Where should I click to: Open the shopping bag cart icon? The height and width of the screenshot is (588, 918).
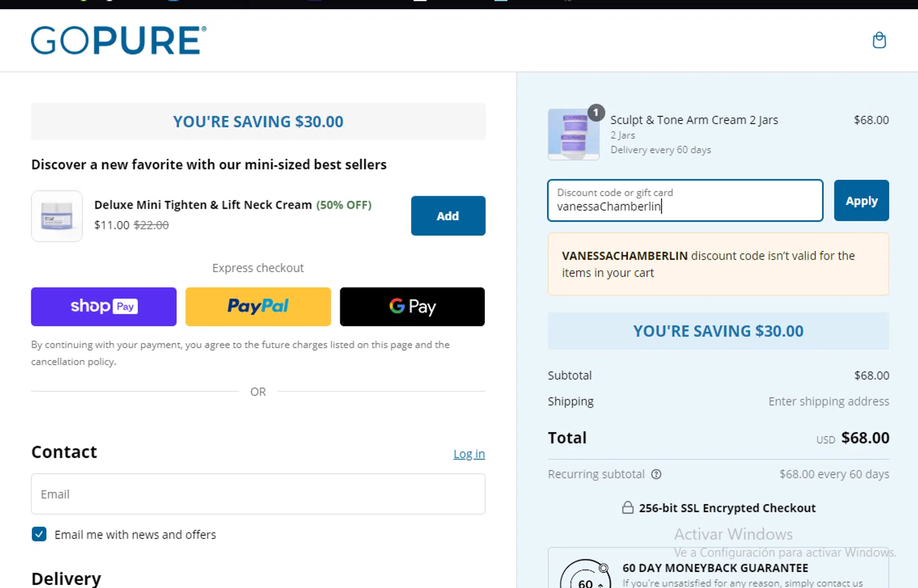point(879,40)
